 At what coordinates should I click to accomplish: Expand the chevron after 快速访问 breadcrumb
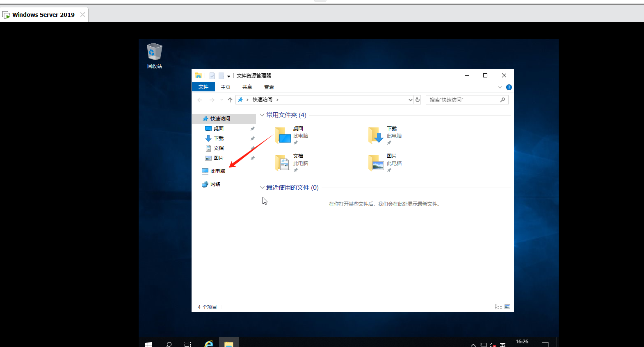tap(277, 100)
